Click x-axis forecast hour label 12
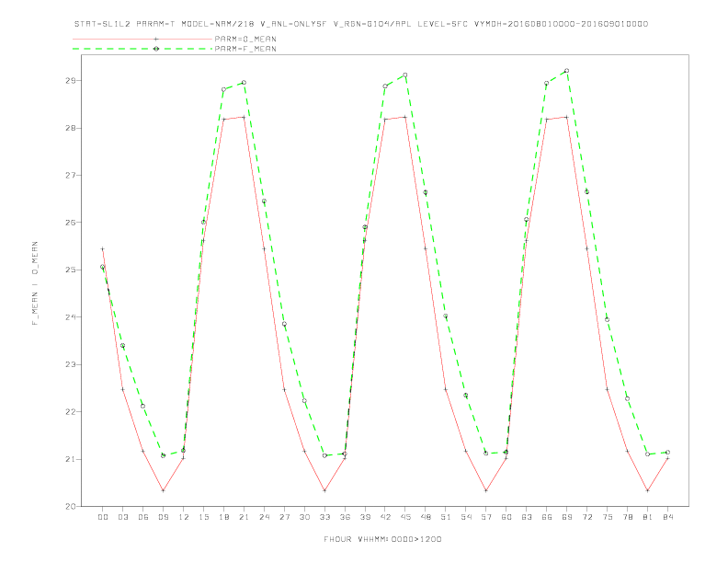The height and width of the screenshot is (563, 728). [x=184, y=517]
